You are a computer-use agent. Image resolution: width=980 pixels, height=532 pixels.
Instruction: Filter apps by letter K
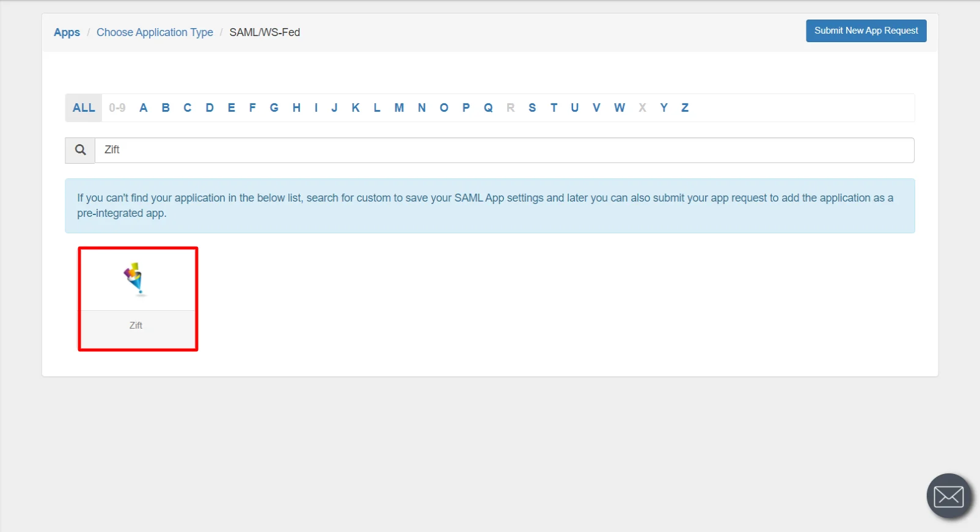coord(356,107)
